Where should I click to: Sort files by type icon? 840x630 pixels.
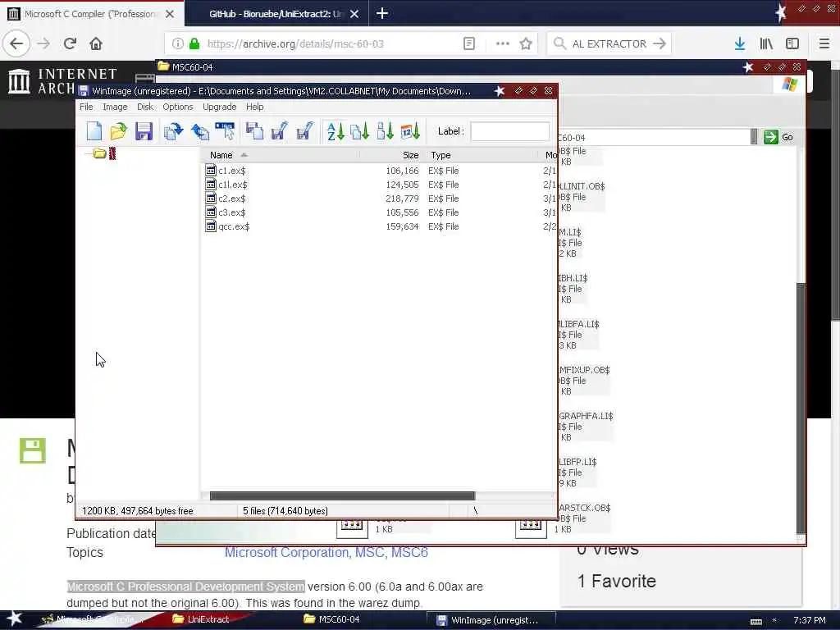pos(360,131)
